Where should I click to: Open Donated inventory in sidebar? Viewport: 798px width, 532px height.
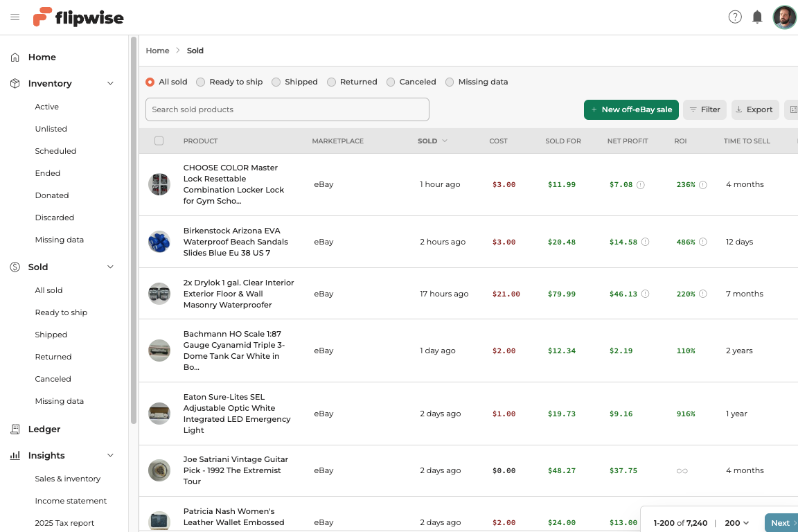tap(52, 195)
